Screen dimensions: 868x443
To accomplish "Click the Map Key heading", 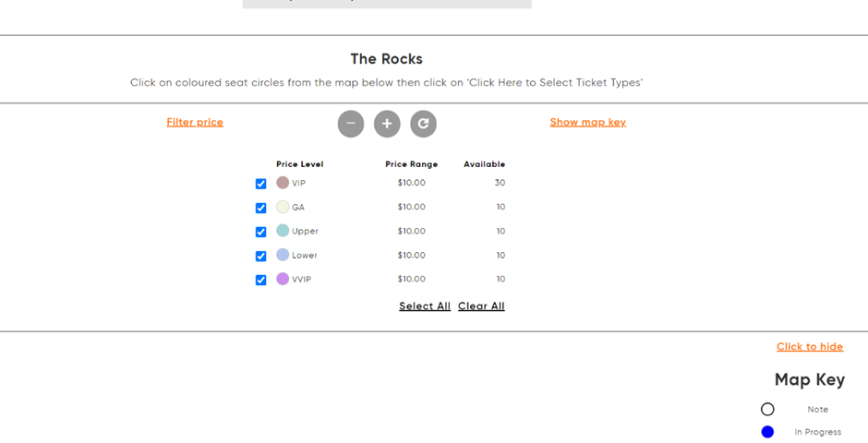I will [x=810, y=380].
